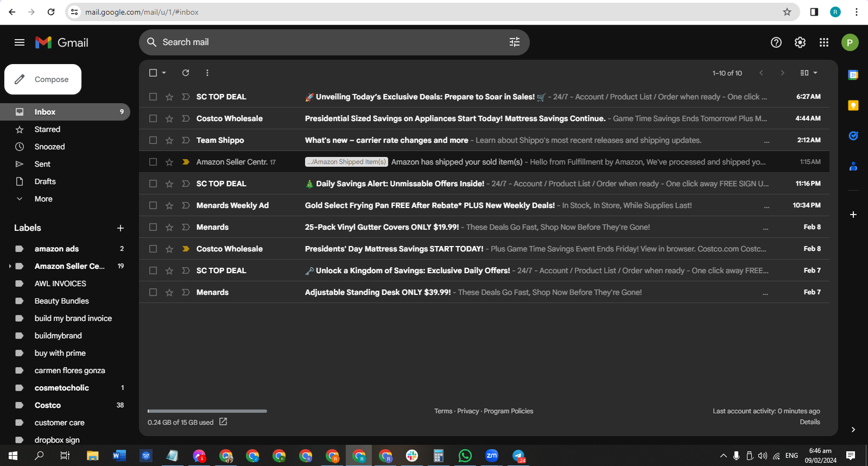Open Google Tasks in the side panel

point(853,136)
